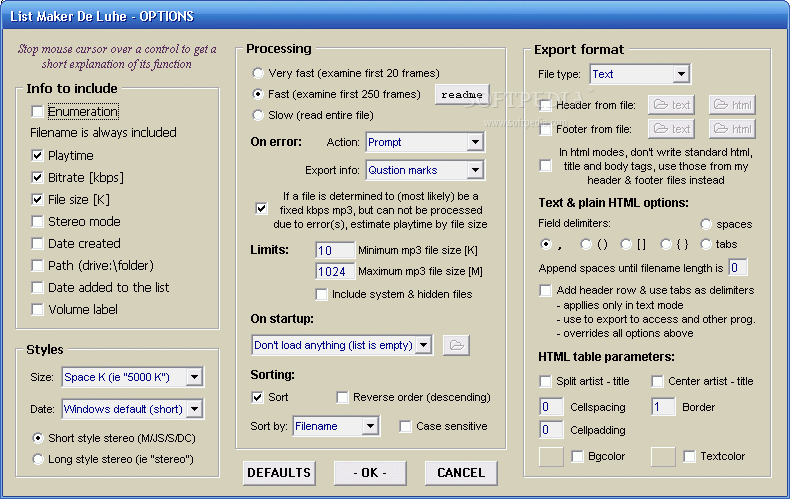Select Short style stereo radio button
Image resolution: width=790 pixels, height=499 pixels.
pos(38,438)
